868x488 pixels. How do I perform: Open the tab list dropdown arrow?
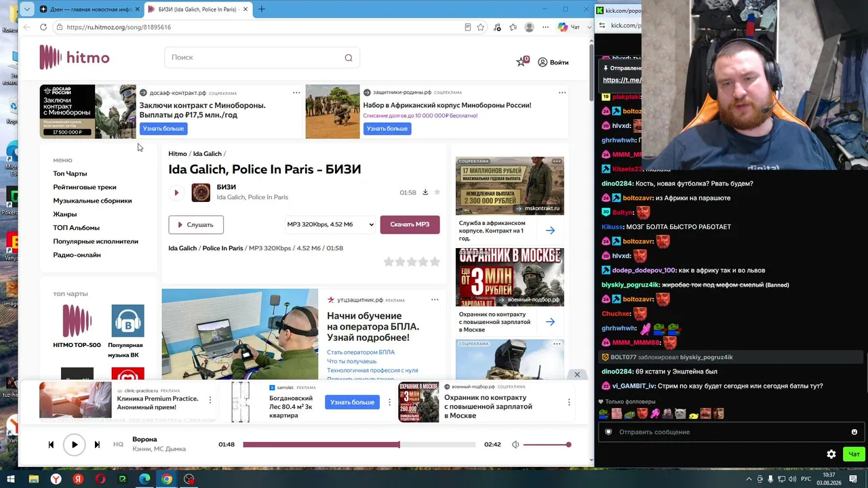click(x=26, y=9)
